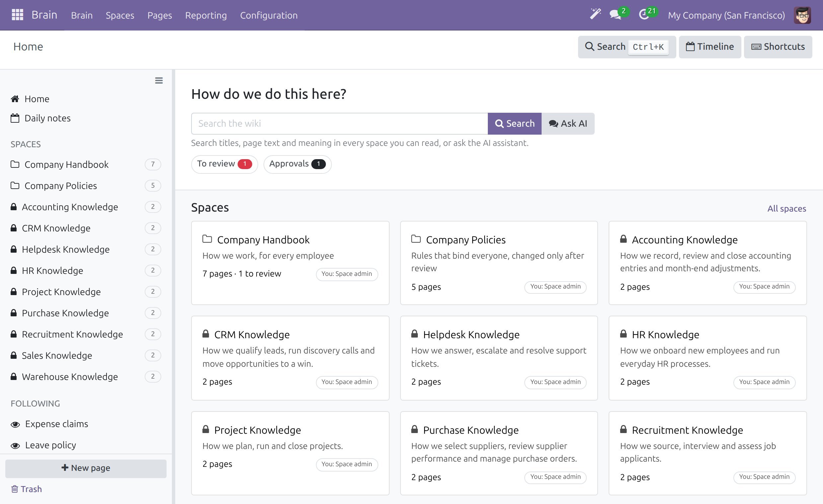
Task: Switch company via My Company (San Francisco)
Action: [x=726, y=15]
